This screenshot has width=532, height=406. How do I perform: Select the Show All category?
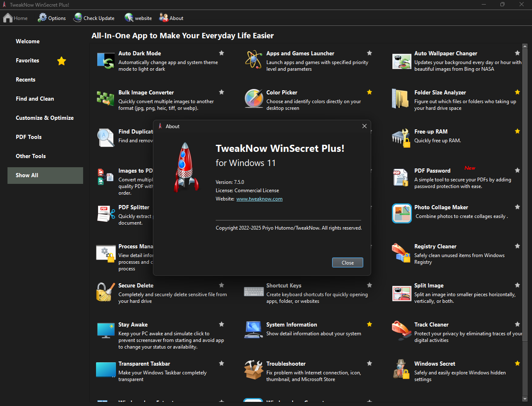click(45, 175)
